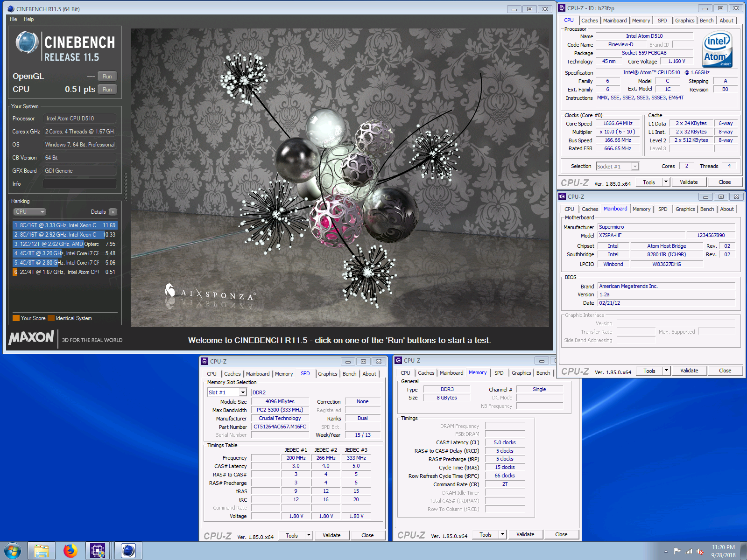Click Tools button in CPU-Z b23fzp window
This screenshot has height=560, width=747.
(x=649, y=182)
